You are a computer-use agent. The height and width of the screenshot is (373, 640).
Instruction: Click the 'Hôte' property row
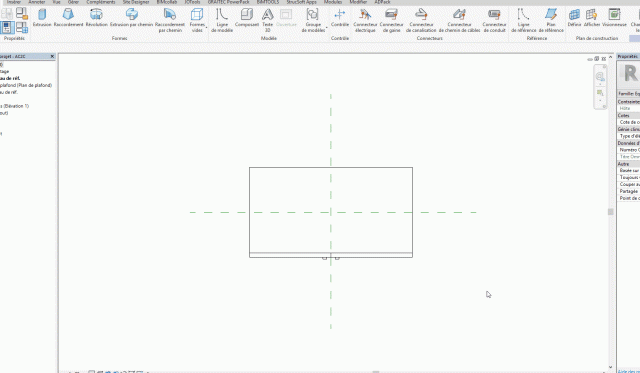pos(629,109)
